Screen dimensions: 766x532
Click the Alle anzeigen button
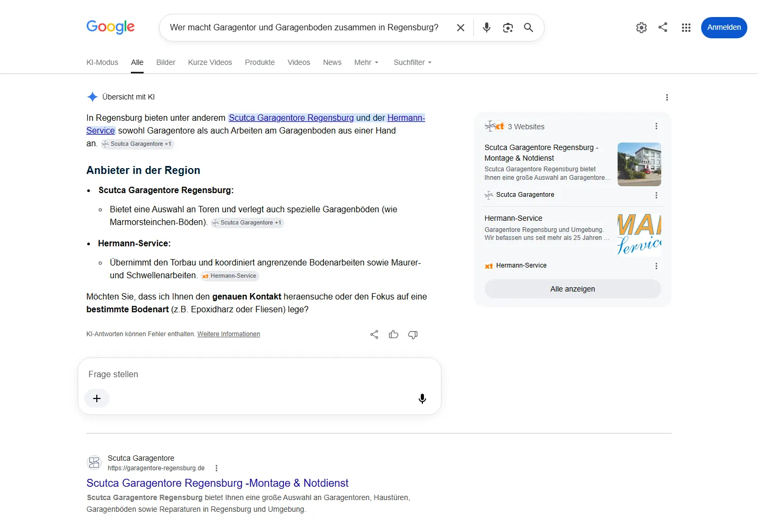573,289
